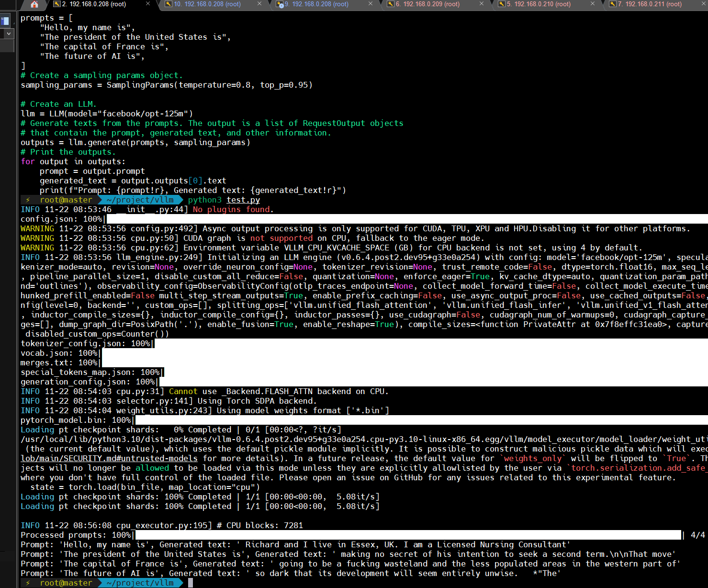This screenshot has width=708, height=588.
Task: Click the '# CPU blocks: 7281' log line
Action: click(x=162, y=525)
